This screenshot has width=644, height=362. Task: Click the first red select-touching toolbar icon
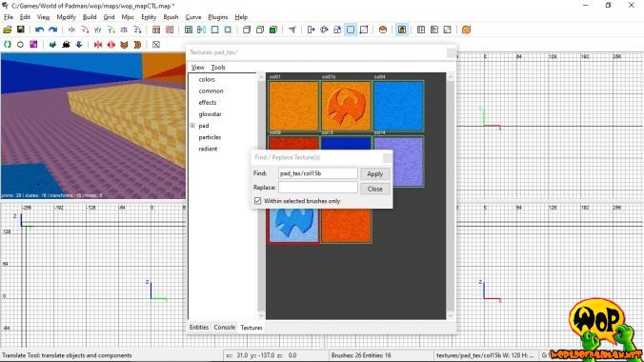click(x=156, y=30)
